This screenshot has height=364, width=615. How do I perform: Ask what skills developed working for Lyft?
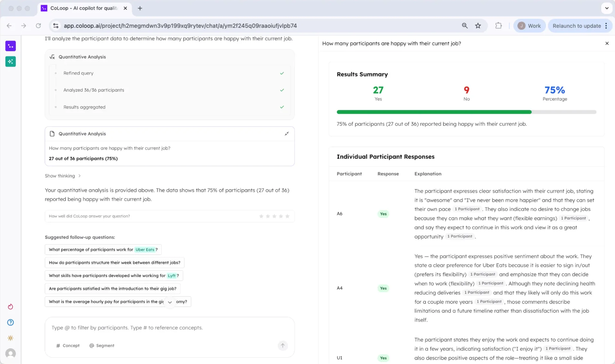coord(114,276)
